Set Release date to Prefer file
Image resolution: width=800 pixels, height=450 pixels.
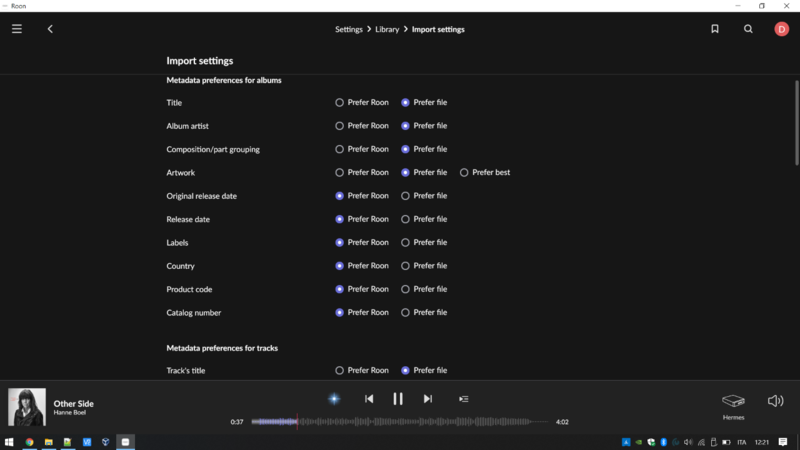pos(424,219)
